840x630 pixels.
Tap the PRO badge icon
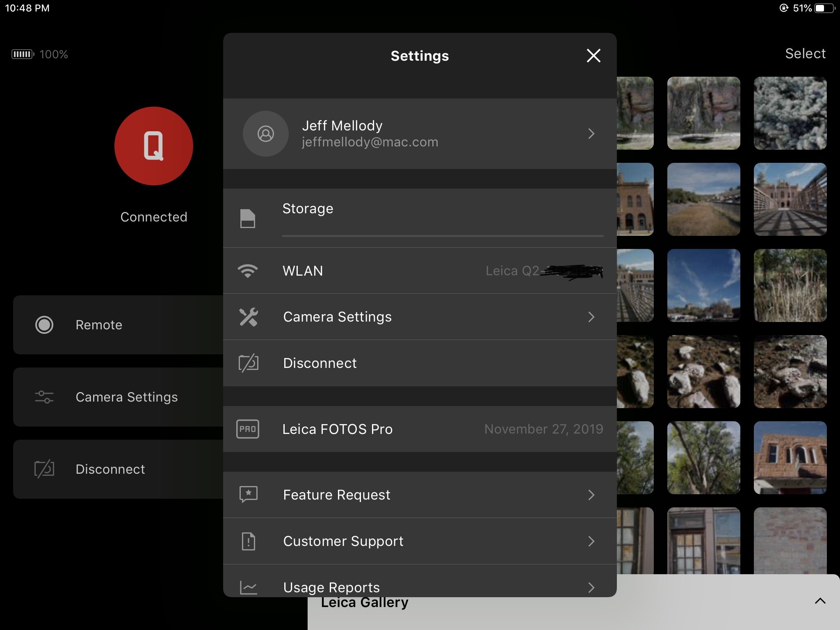pyautogui.click(x=248, y=429)
